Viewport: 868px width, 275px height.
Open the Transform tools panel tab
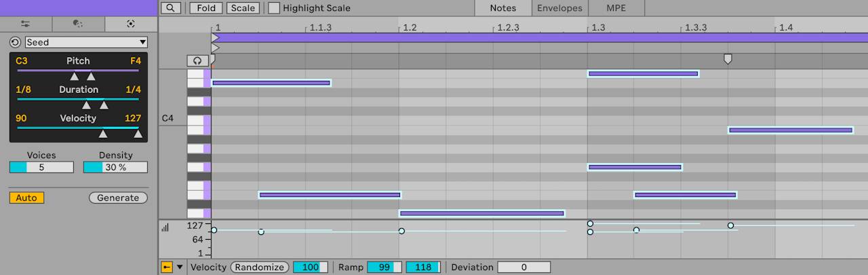click(x=26, y=24)
